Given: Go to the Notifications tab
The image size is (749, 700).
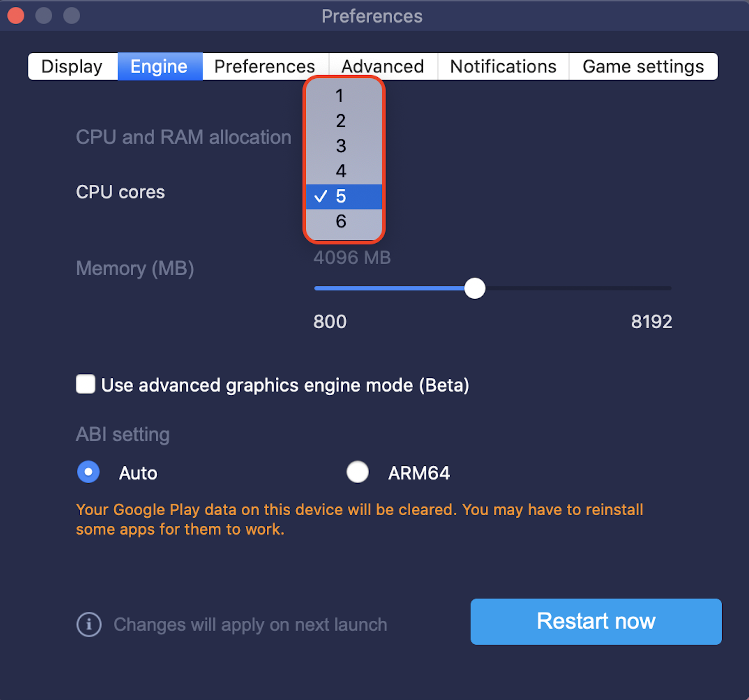Looking at the screenshot, I should pos(503,66).
